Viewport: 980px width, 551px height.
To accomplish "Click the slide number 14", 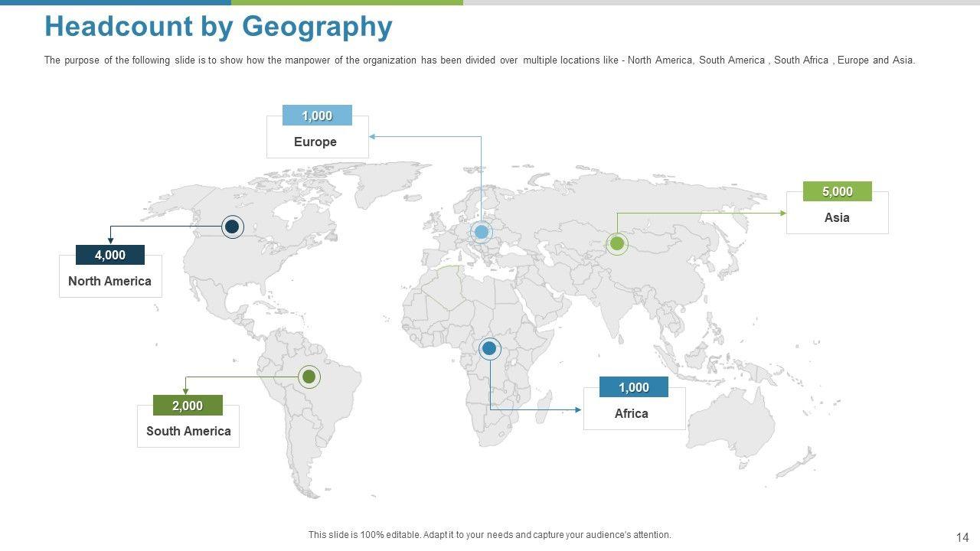I will [x=962, y=537].
